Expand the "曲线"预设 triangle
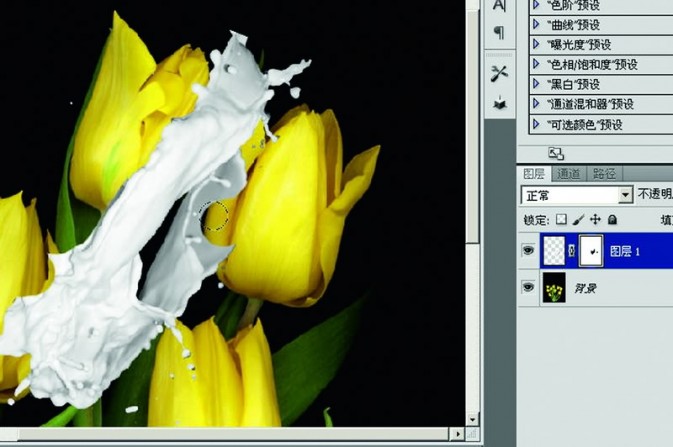This screenshot has width=673, height=447. [x=536, y=24]
